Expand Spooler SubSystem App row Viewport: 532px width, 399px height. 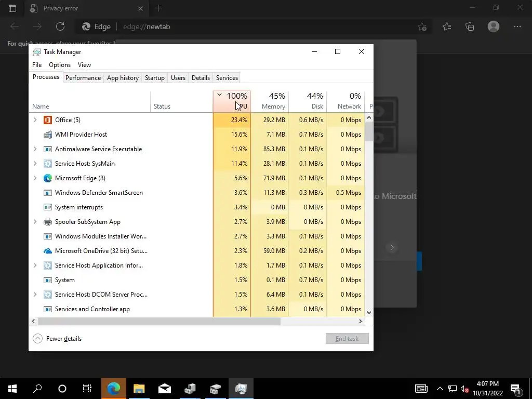click(x=35, y=222)
